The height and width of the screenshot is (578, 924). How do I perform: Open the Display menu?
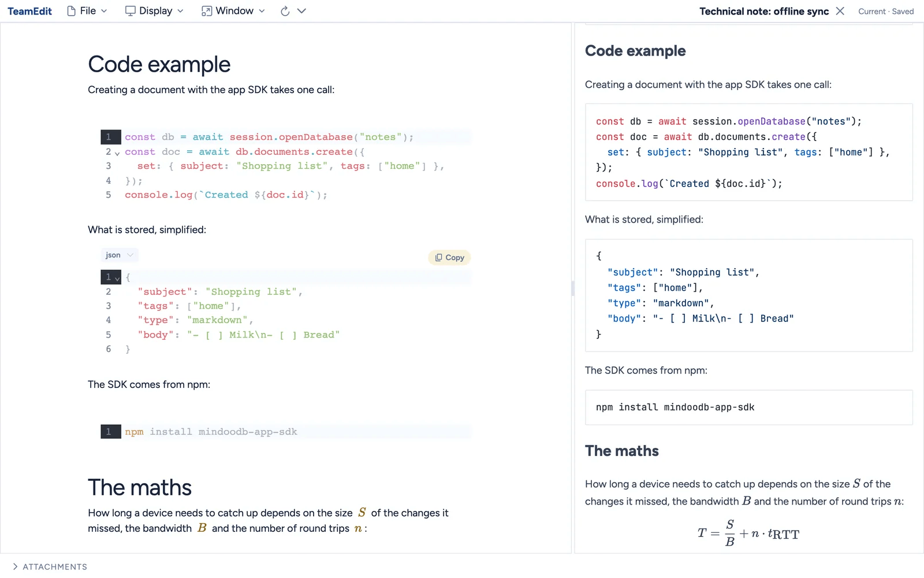point(154,11)
